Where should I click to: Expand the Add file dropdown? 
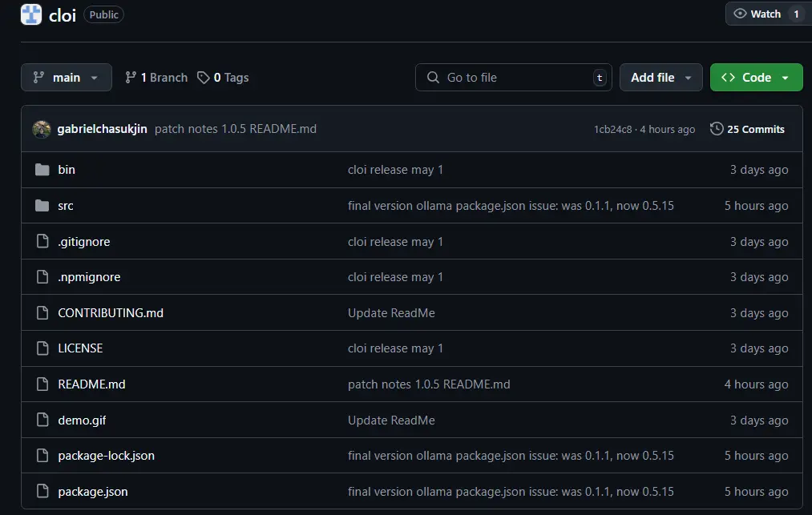tap(661, 78)
